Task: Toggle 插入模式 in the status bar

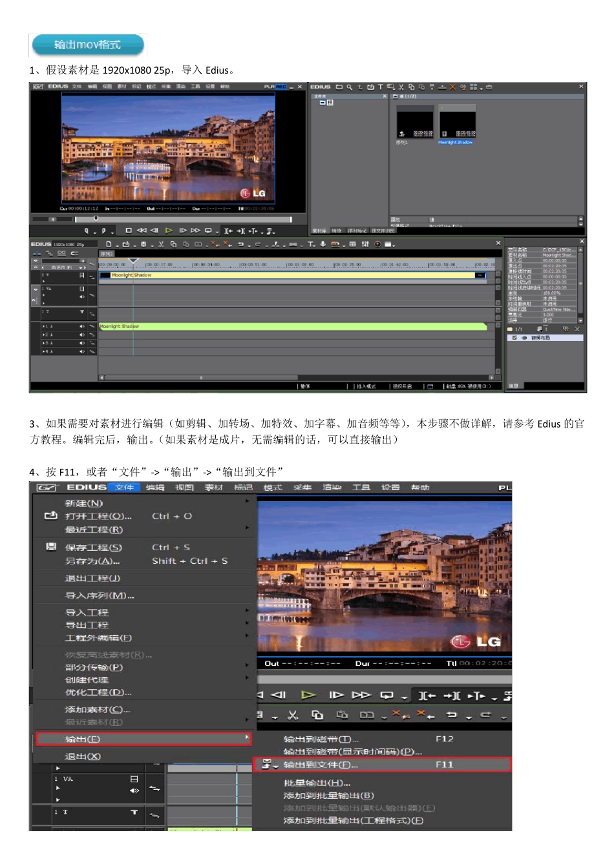Action: (x=366, y=386)
